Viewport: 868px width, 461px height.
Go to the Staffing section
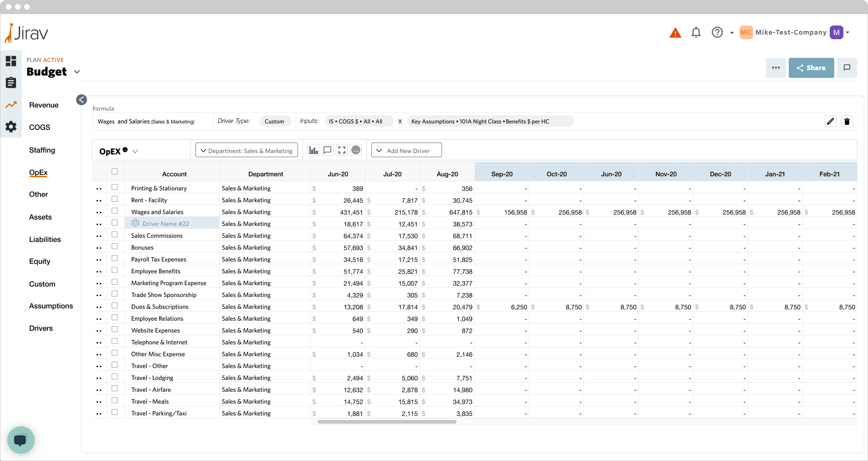[42, 150]
